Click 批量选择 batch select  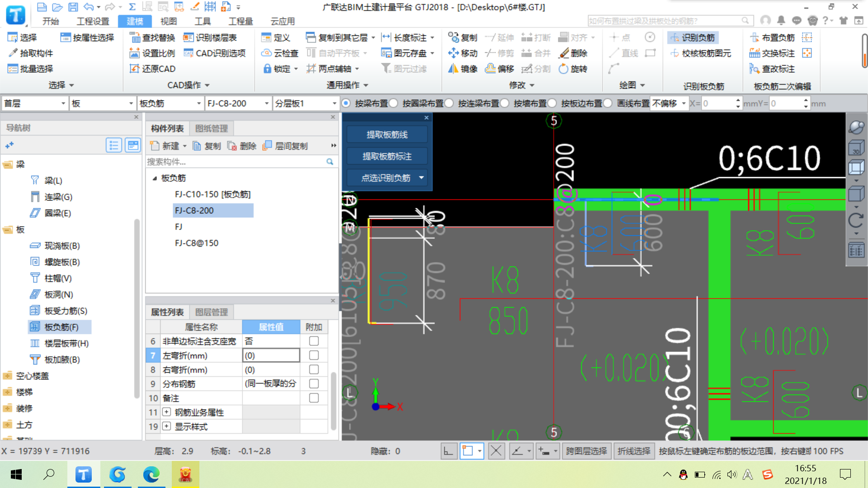(30, 69)
